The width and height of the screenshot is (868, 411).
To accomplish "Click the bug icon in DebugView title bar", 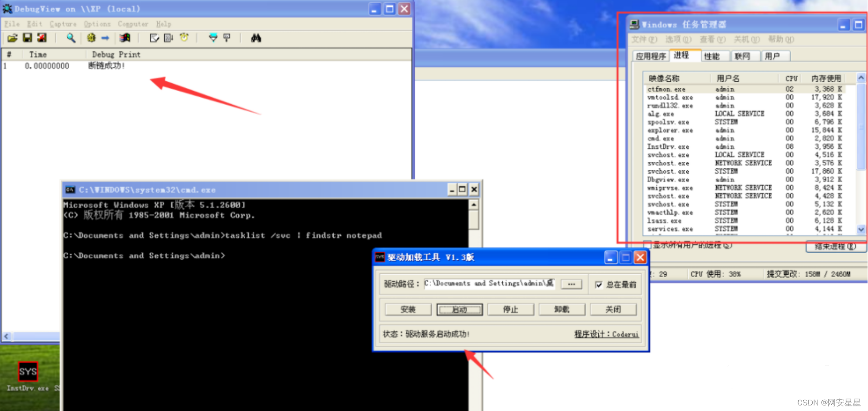I will point(7,8).
